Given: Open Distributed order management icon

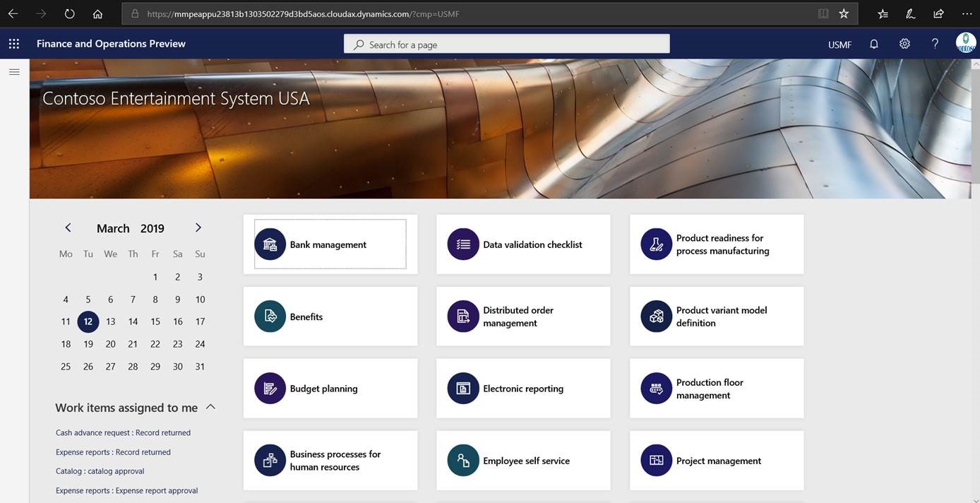Looking at the screenshot, I should click(x=463, y=316).
